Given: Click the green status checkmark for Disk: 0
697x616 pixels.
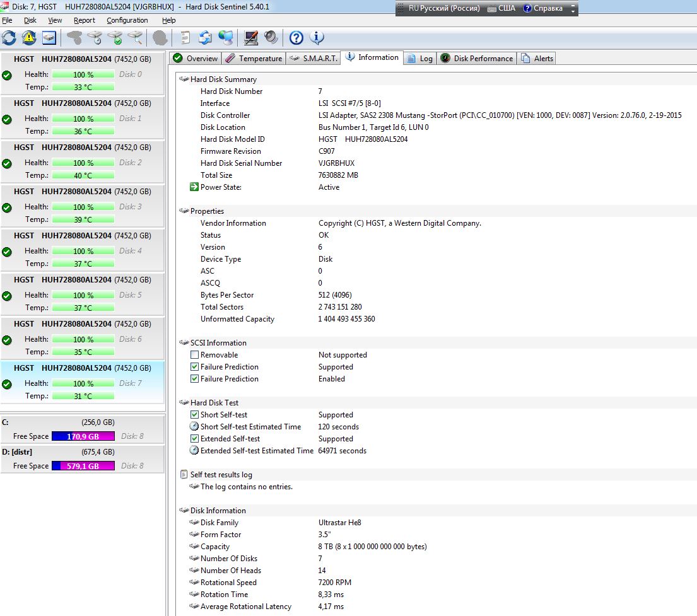Looking at the screenshot, I should tap(7, 75).
